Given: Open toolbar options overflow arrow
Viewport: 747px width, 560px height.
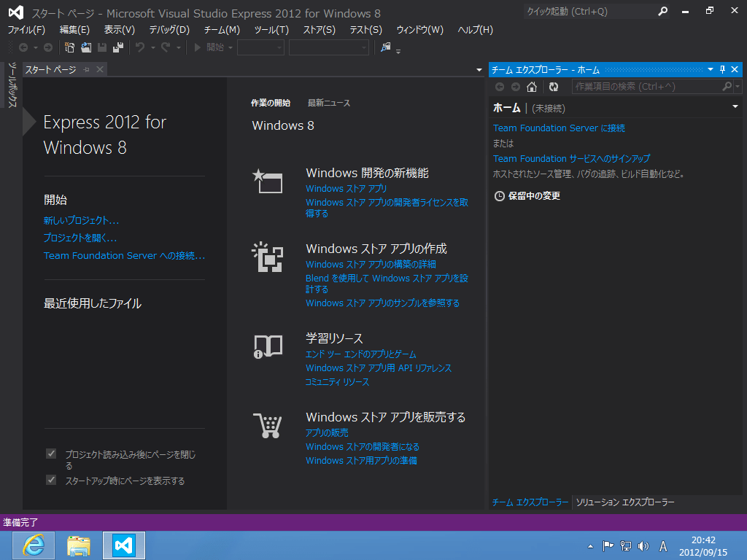Looking at the screenshot, I should click(398, 51).
